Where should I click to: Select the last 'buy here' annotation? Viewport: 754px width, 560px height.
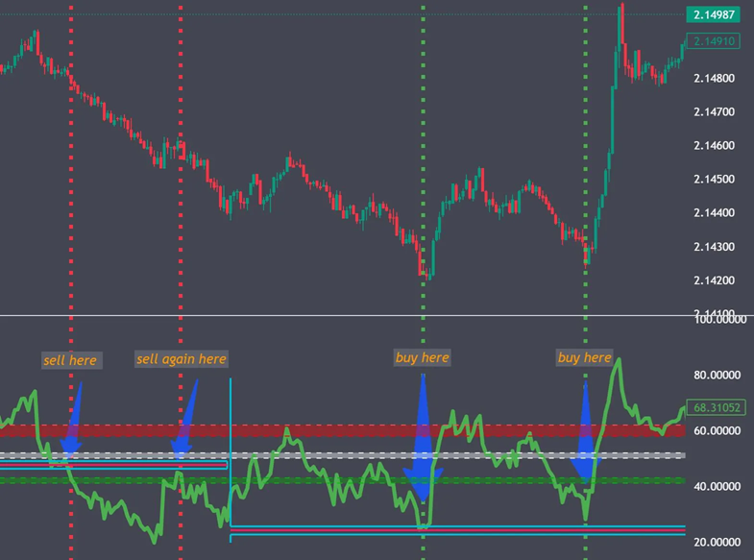click(585, 357)
